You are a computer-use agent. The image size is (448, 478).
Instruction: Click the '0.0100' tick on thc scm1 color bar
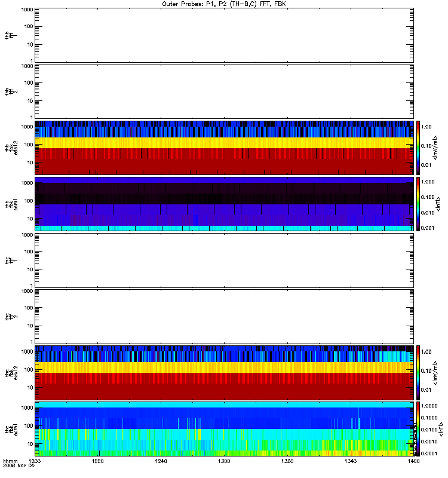coord(429,430)
